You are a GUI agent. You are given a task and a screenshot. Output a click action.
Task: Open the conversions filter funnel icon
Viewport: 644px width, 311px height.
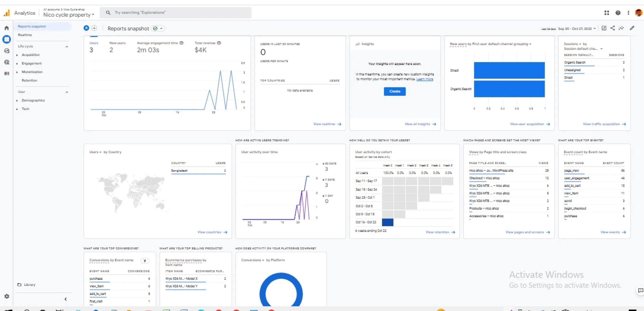click(x=145, y=261)
